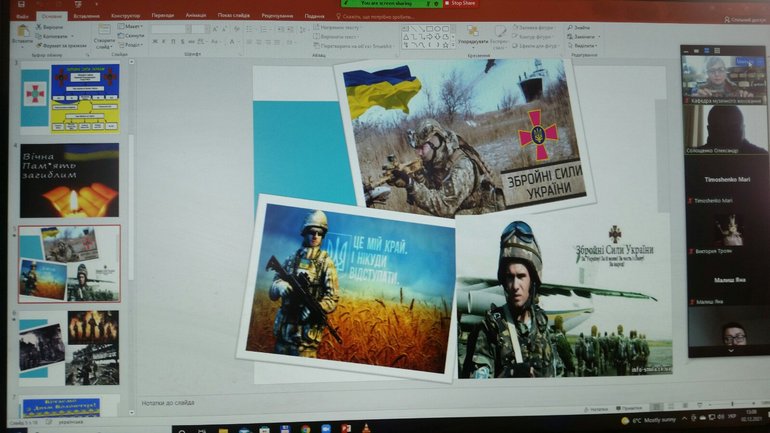Open the Layout (Макет) dropdown
This screenshot has height=433, width=770.
131,27
